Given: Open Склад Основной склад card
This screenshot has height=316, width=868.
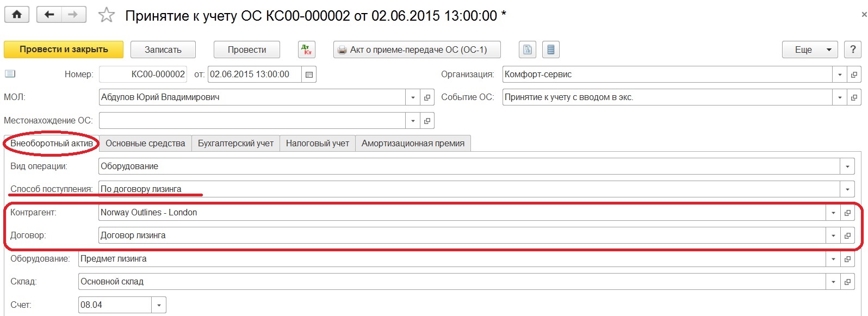Looking at the screenshot, I should pyautogui.click(x=847, y=282).
